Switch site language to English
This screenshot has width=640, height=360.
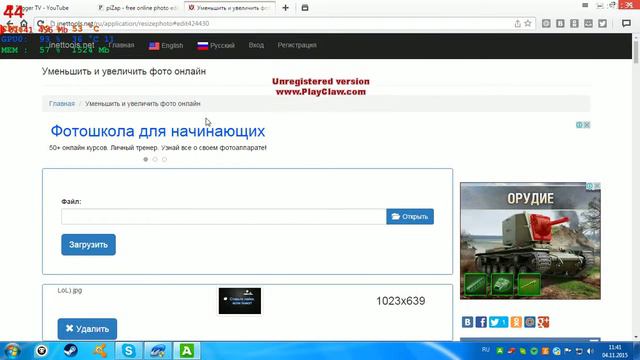166,46
